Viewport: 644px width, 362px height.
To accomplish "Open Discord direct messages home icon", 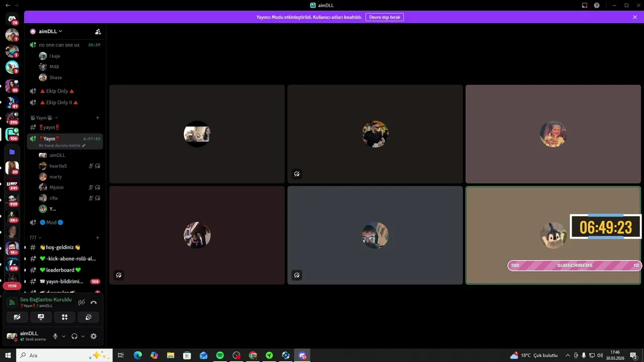I will coord(12,19).
